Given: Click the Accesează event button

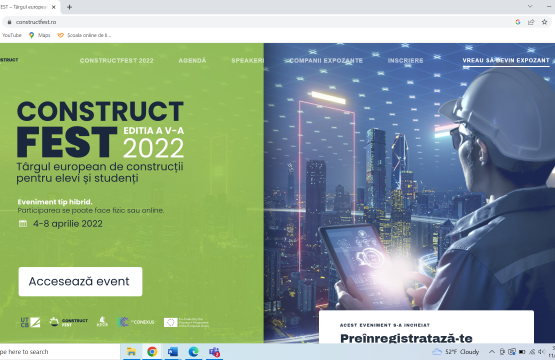Looking at the screenshot, I should click(80, 281).
